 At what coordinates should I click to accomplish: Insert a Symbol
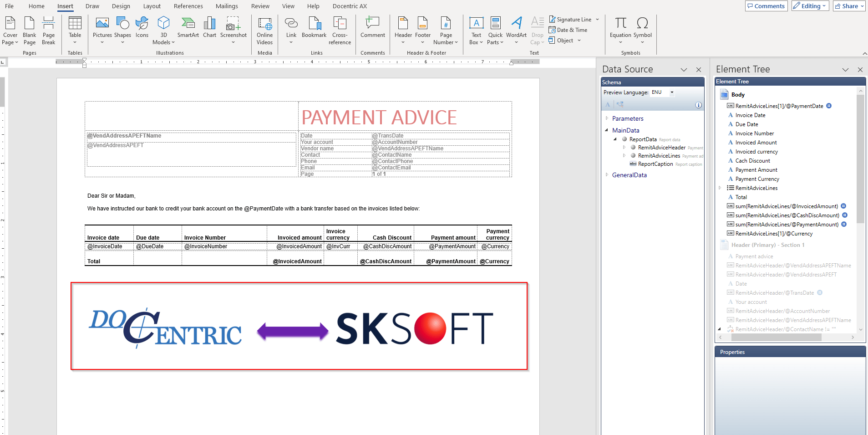point(642,31)
